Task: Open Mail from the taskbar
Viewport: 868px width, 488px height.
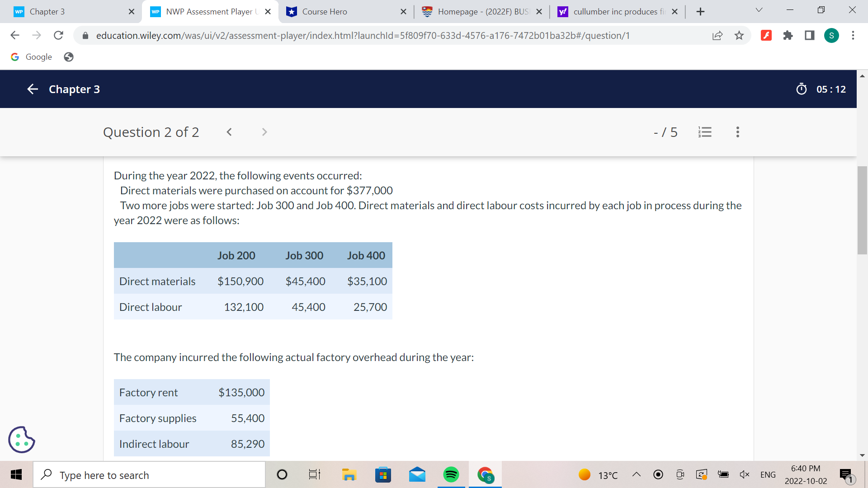Action: click(x=417, y=474)
